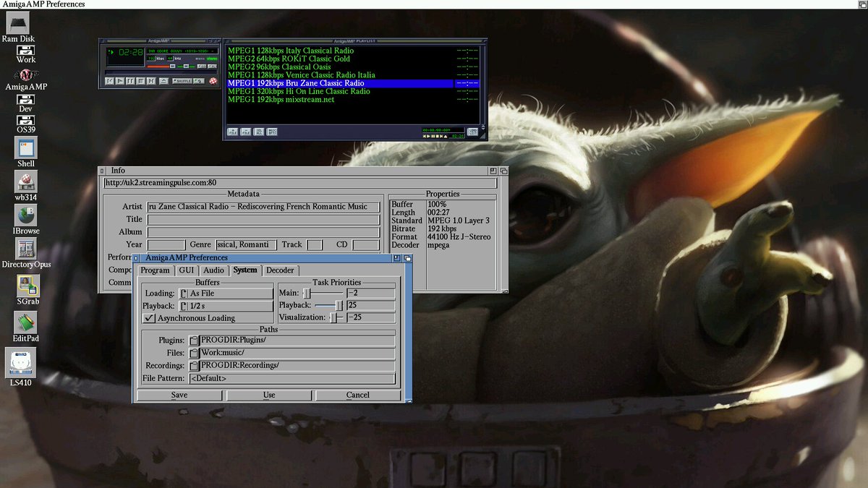Click the File Pattern <Default> field

292,378
